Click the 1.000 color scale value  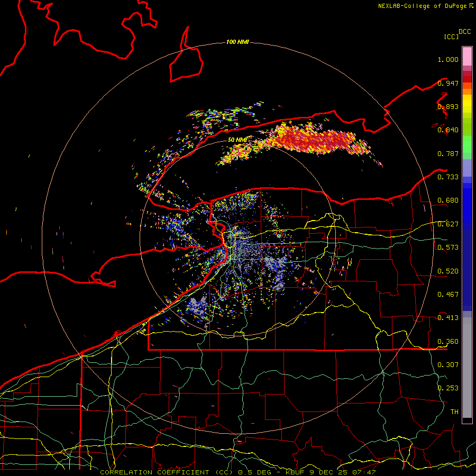click(448, 59)
